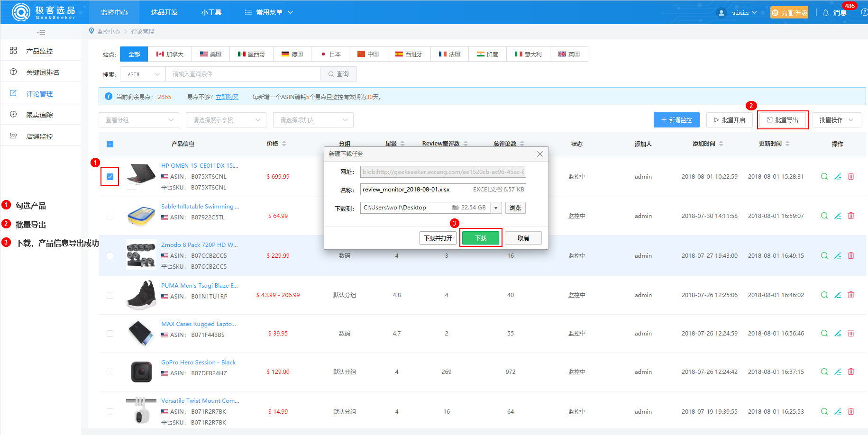This screenshot has height=435, width=868.
Task: Click the green 下载 button
Action: tap(481, 238)
